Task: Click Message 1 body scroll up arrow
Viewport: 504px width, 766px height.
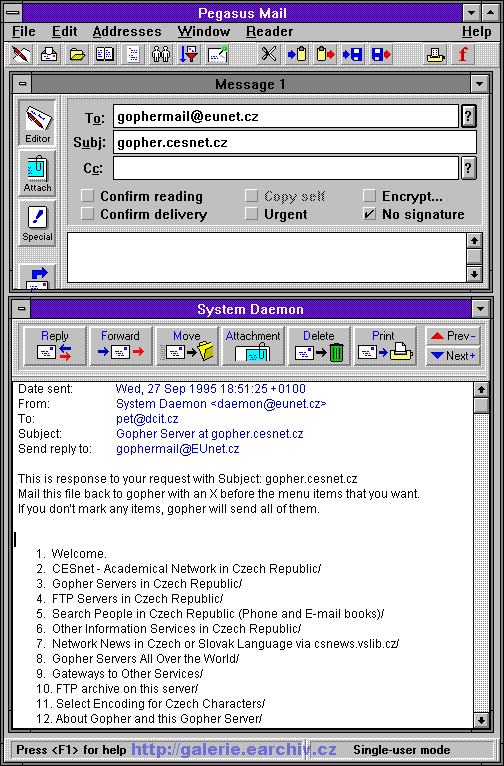Action: [x=474, y=241]
